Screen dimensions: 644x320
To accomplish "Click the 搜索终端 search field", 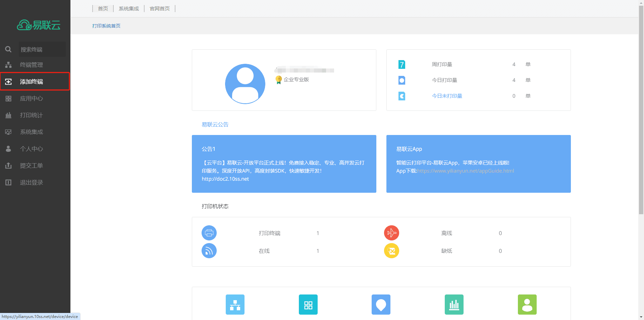I will tap(40, 49).
